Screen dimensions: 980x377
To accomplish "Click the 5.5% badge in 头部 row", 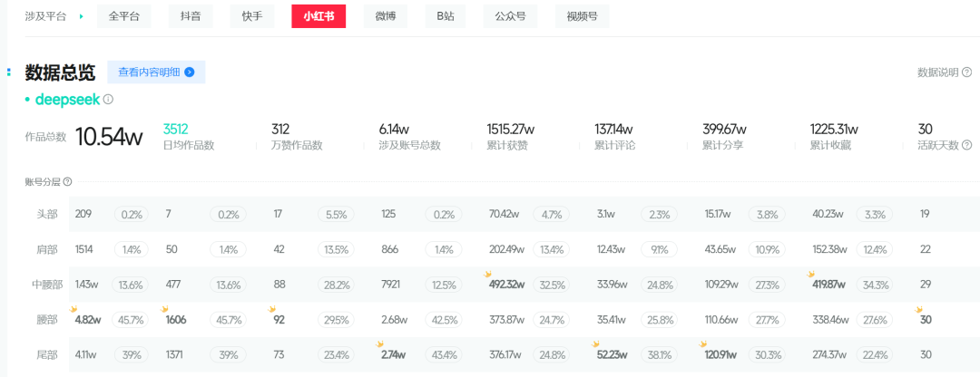I will (337, 214).
